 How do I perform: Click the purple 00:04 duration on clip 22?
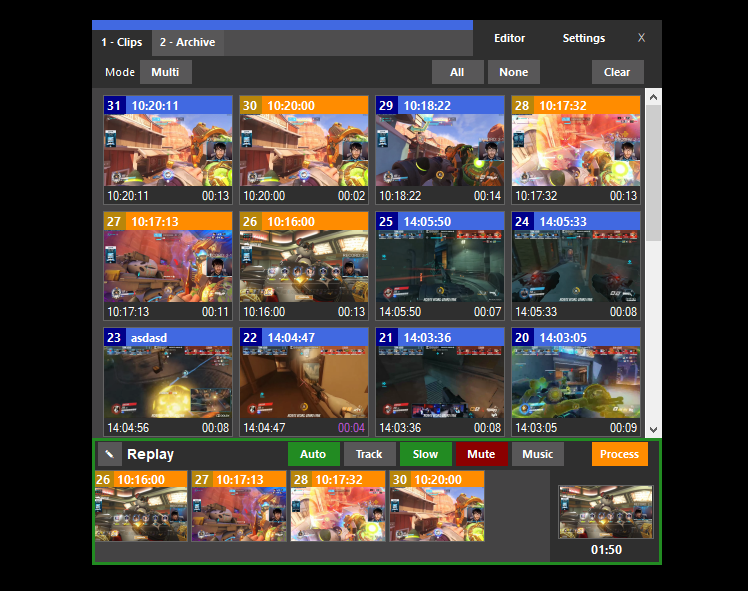[351, 428]
